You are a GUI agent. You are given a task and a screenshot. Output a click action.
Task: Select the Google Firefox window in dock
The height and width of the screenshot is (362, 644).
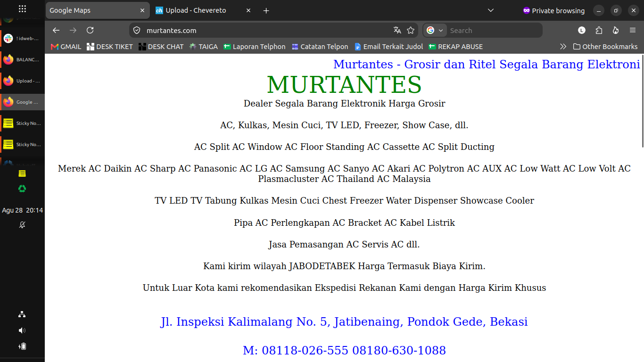coord(22,102)
